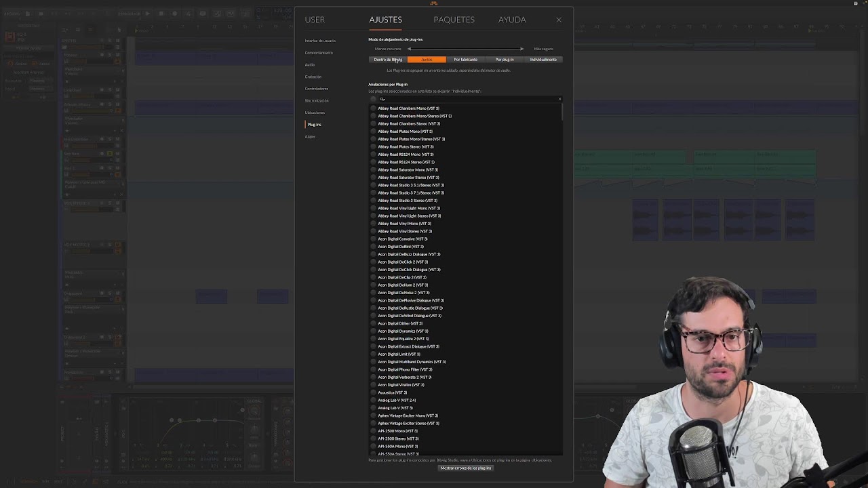Open the USER tab

[315, 20]
